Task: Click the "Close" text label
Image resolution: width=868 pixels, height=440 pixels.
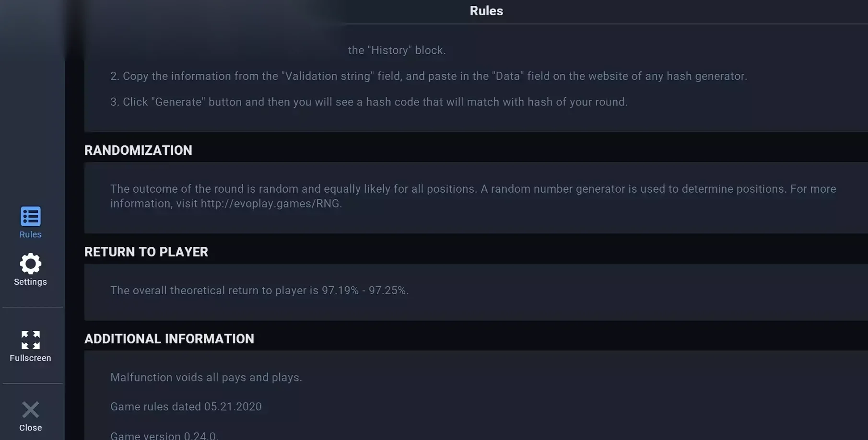Action: point(30,428)
